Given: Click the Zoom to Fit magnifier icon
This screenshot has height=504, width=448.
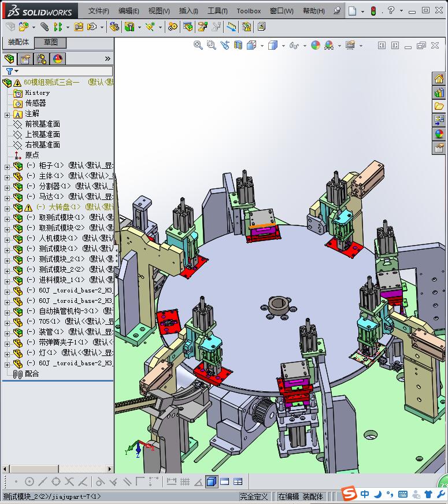Looking at the screenshot, I should click(198, 45).
